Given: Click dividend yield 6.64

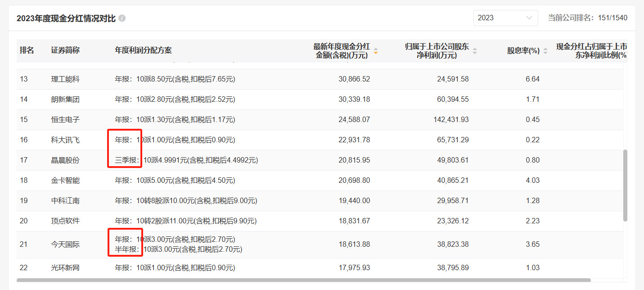Looking at the screenshot, I should click(533, 79).
